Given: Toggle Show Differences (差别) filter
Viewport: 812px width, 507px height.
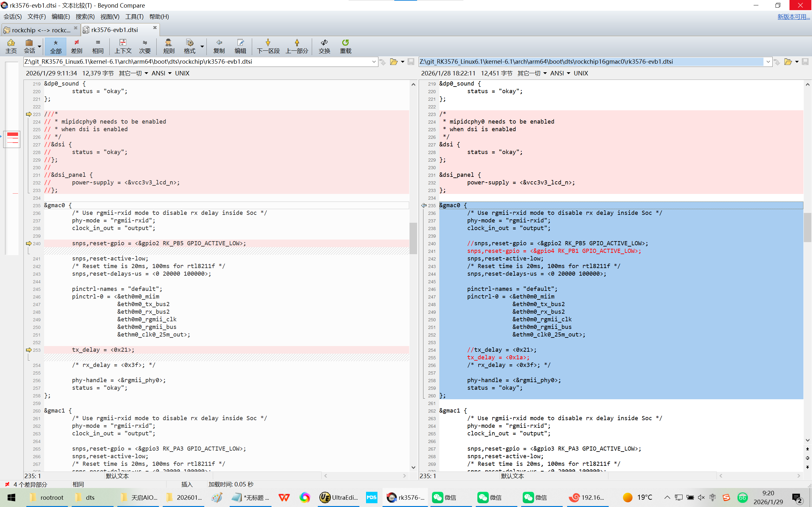Looking at the screenshot, I should [x=76, y=46].
